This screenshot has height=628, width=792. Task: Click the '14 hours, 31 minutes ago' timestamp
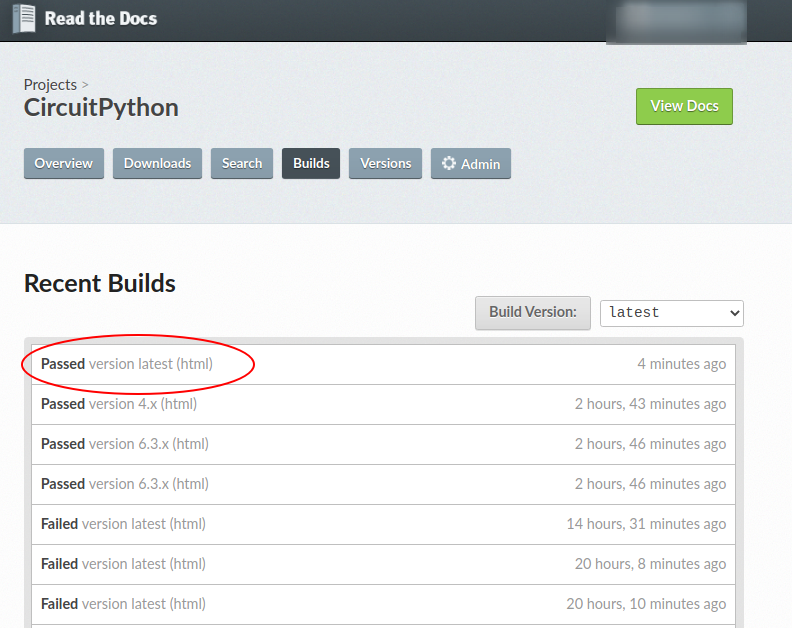646,524
